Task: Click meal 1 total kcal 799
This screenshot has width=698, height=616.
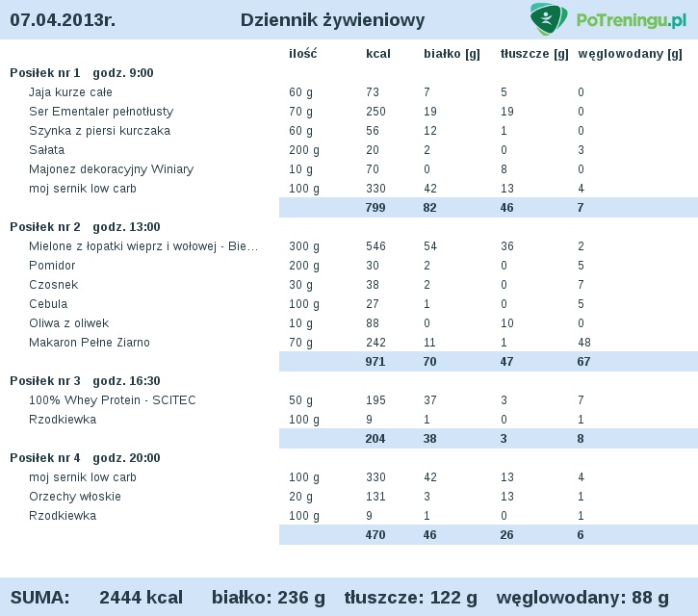Action: pos(375,208)
